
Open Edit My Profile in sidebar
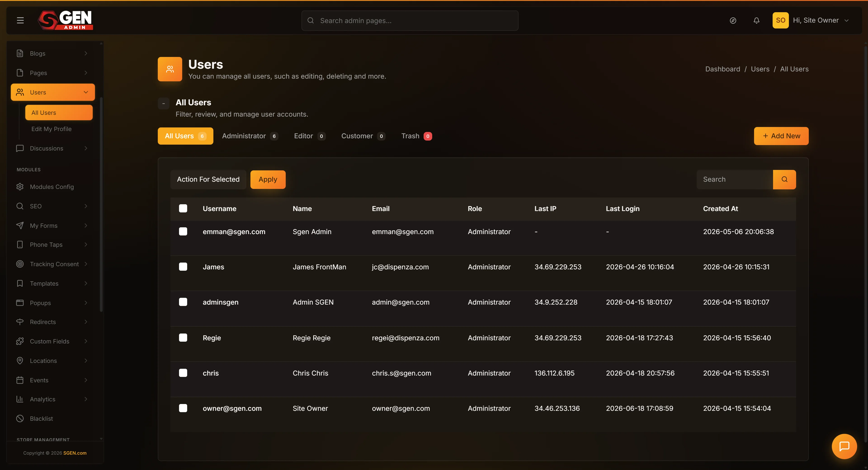[x=52, y=129]
